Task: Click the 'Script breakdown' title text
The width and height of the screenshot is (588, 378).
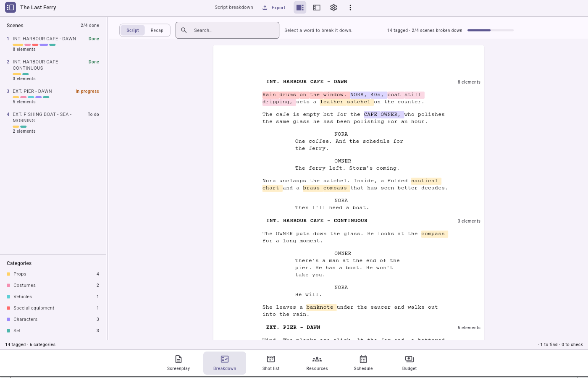Action: (234, 8)
